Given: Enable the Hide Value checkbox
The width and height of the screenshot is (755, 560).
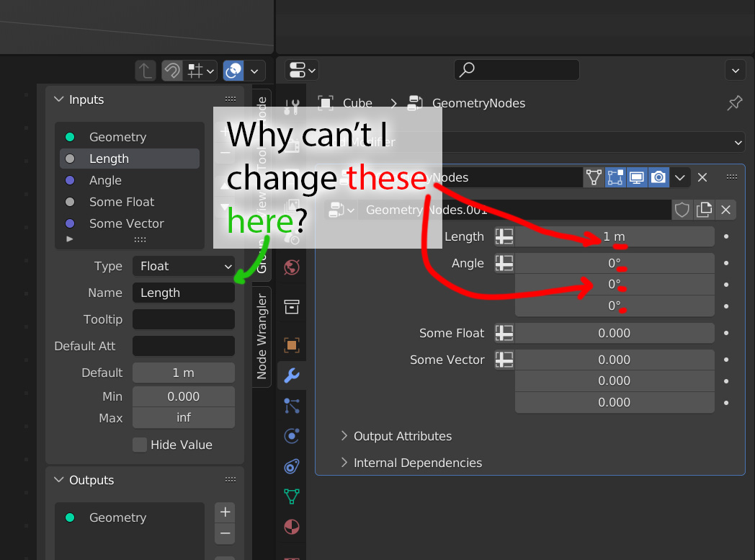Looking at the screenshot, I should point(140,445).
